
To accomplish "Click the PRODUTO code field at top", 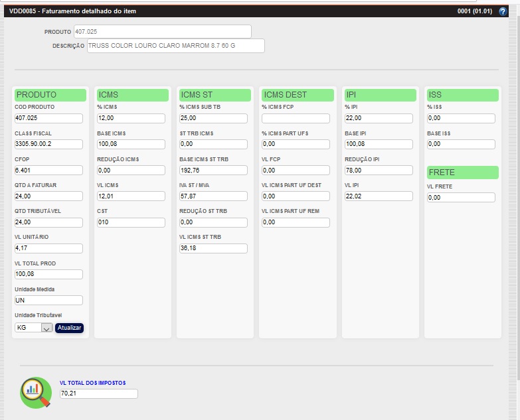I will pyautogui.click(x=162, y=32).
